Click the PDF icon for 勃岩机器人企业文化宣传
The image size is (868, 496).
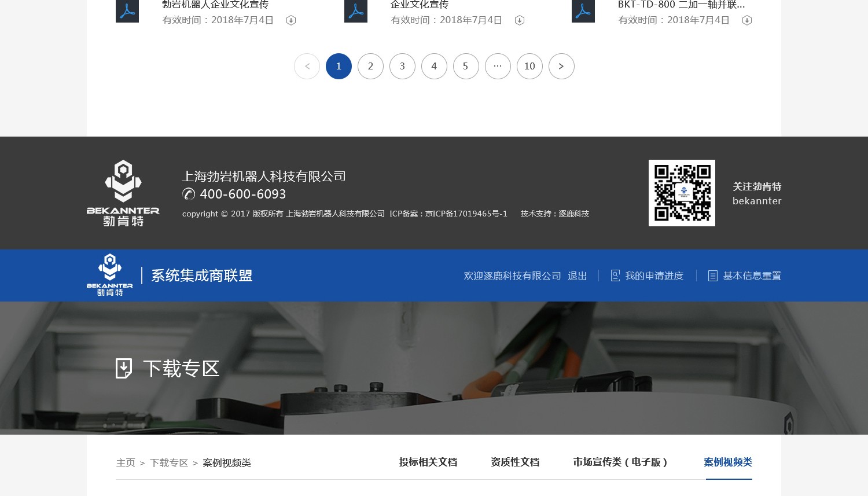127,11
